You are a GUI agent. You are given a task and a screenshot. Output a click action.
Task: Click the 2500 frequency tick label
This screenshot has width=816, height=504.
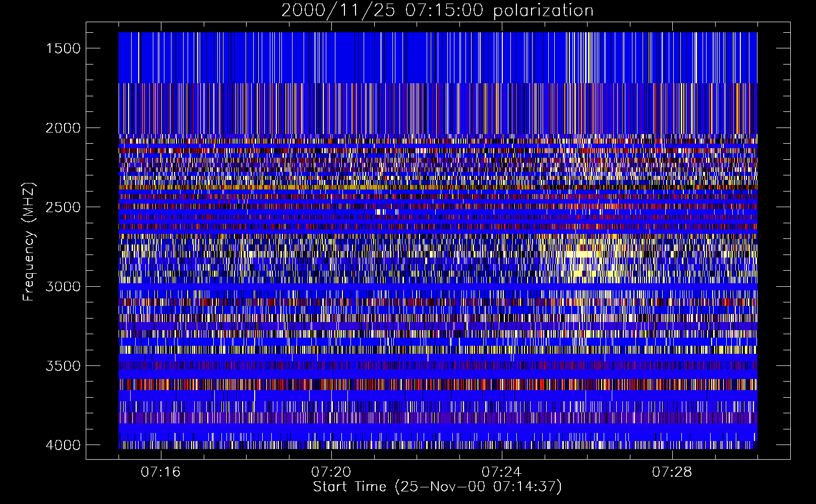point(63,207)
